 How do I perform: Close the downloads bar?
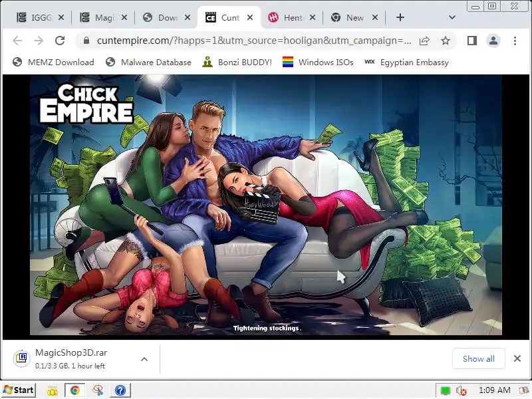click(x=517, y=358)
